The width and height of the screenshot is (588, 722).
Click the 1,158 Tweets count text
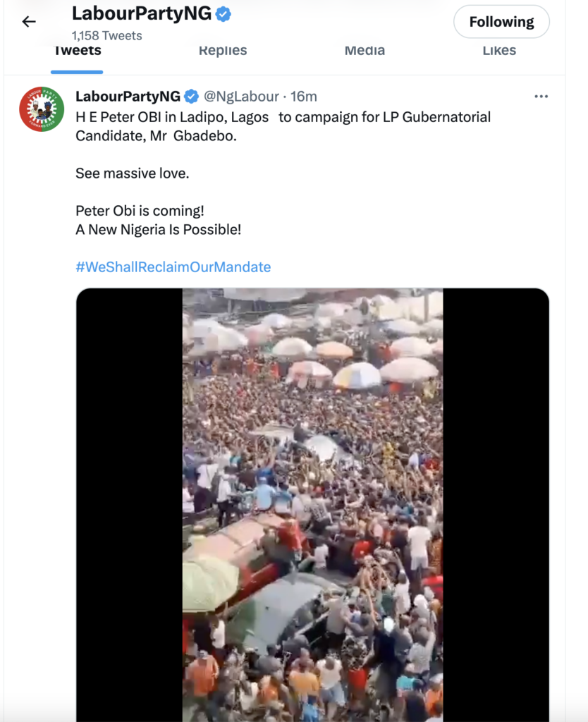pos(106,35)
